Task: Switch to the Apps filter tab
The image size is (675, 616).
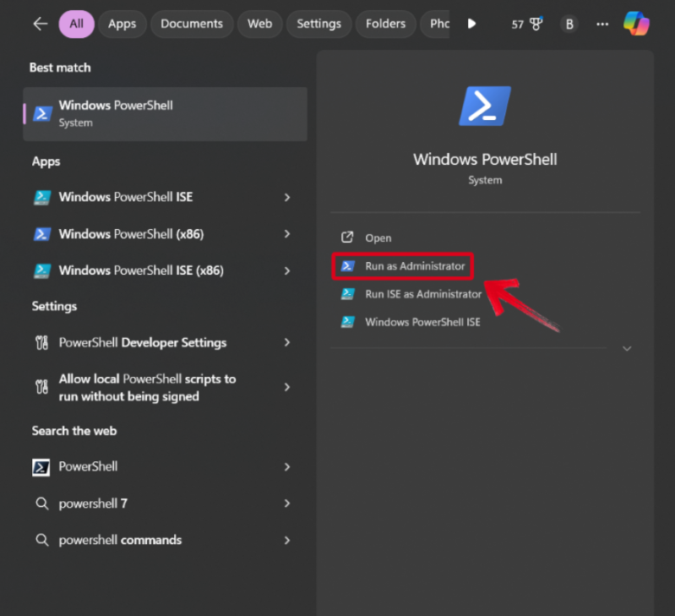Action: (122, 24)
